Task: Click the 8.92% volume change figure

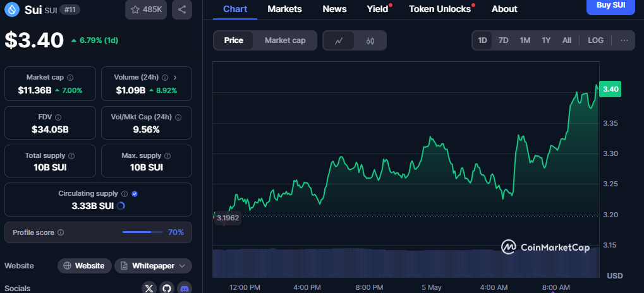Action: tap(163, 90)
